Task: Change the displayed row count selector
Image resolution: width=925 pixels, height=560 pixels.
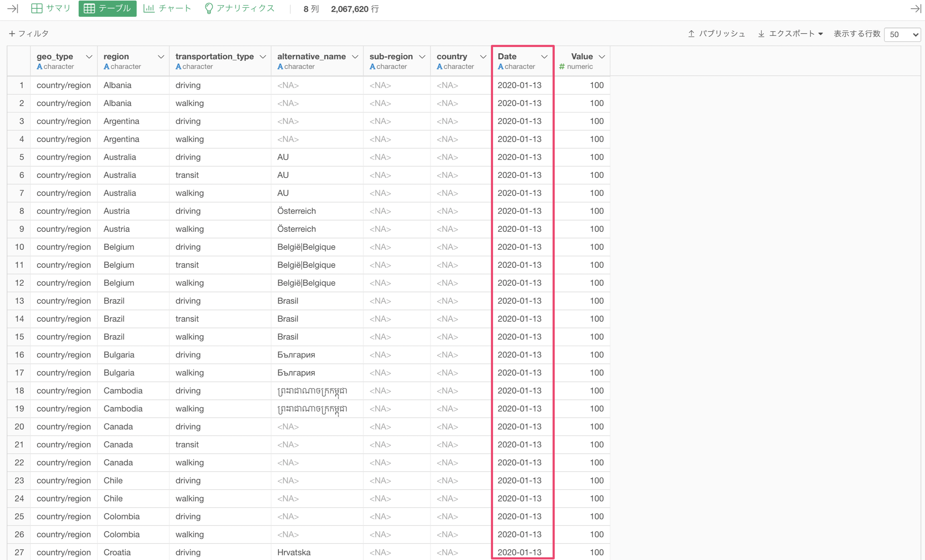Action: coord(903,35)
